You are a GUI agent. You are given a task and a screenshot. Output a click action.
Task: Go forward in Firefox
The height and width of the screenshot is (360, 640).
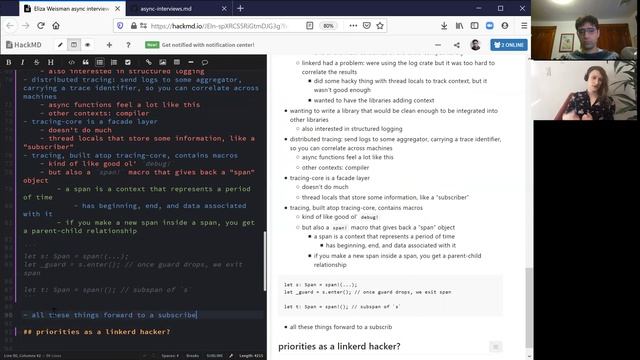point(25,26)
